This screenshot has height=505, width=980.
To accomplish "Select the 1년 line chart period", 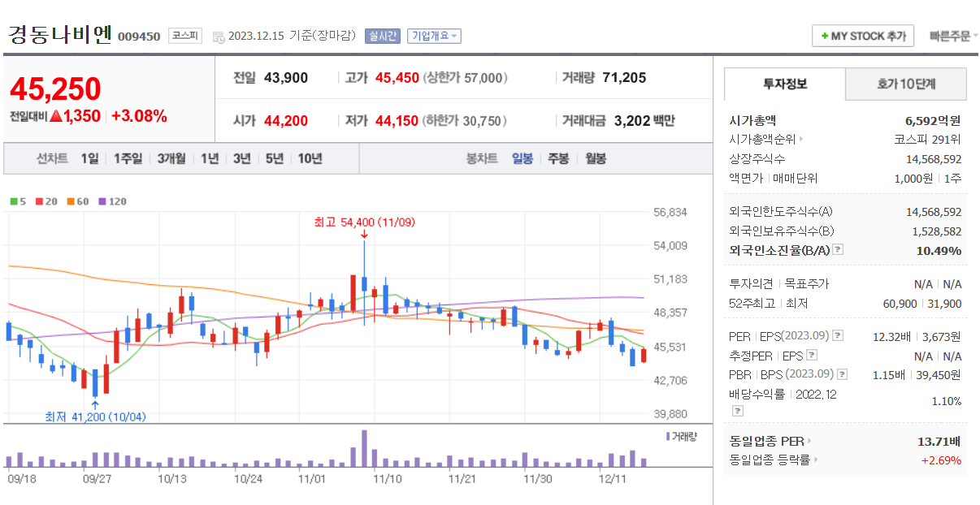I will pos(210,158).
